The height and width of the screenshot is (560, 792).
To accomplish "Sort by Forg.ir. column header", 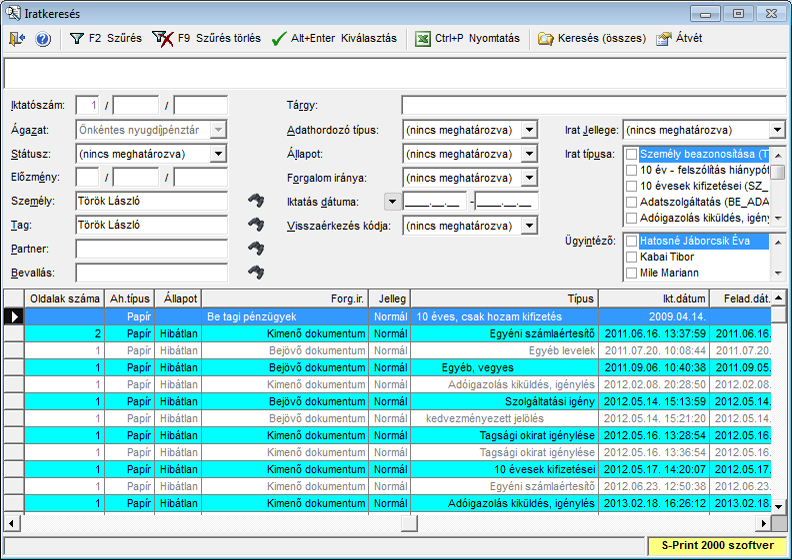I will (x=285, y=298).
